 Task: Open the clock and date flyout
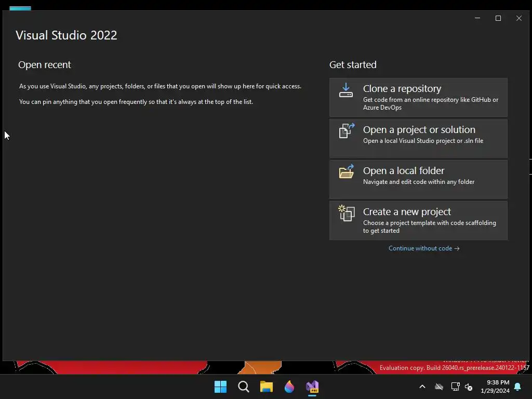click(495, 387)
